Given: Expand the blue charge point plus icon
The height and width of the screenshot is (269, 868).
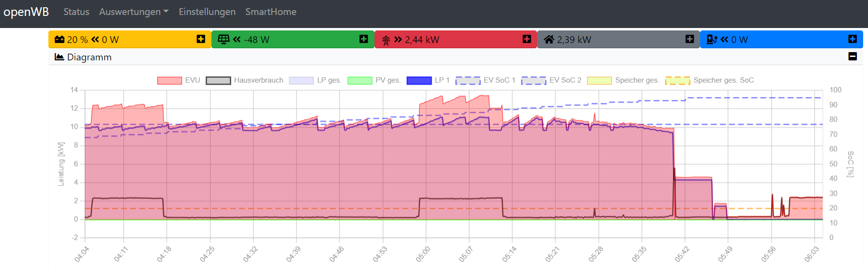Looking at the screenshot, I should tap(853, 39).
